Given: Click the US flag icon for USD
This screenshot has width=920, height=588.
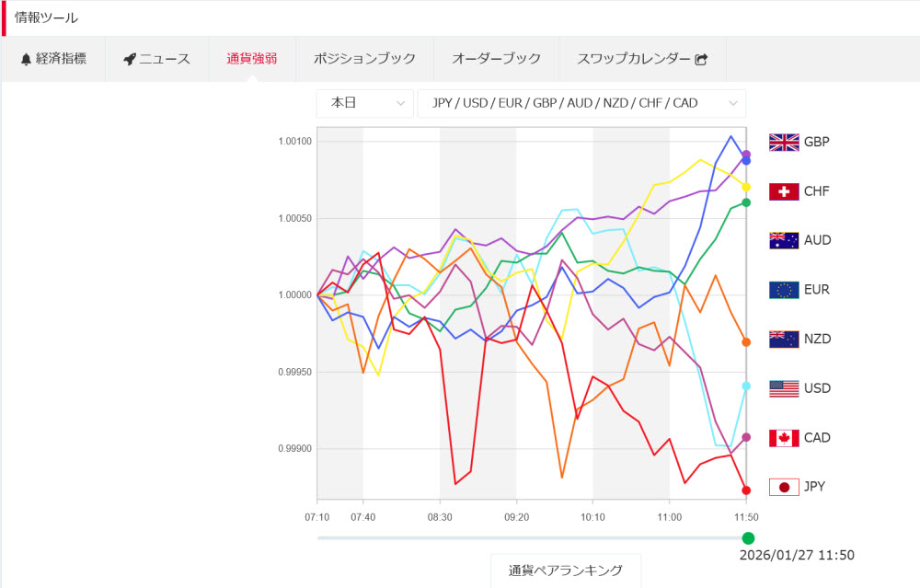Looking at the screenshot, I should coord(784,388).
